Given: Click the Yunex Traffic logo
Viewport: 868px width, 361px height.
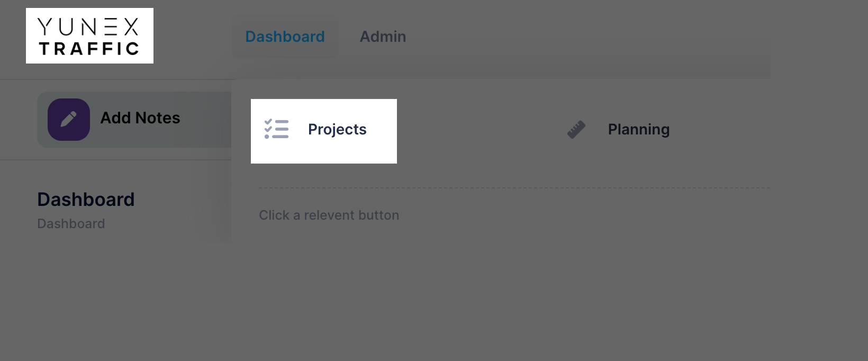Looking at the screenshot, I should click(89, 35).
